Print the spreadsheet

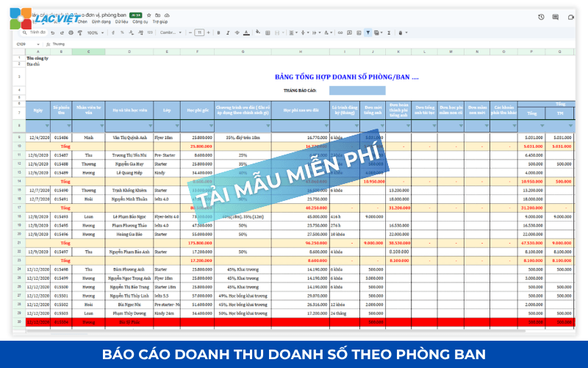point(71,32)
